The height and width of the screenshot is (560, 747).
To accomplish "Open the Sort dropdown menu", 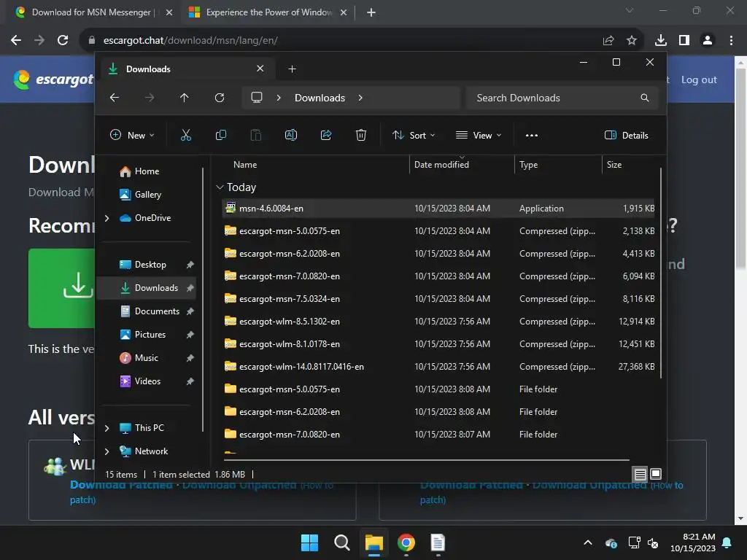I will coord(414,135).
